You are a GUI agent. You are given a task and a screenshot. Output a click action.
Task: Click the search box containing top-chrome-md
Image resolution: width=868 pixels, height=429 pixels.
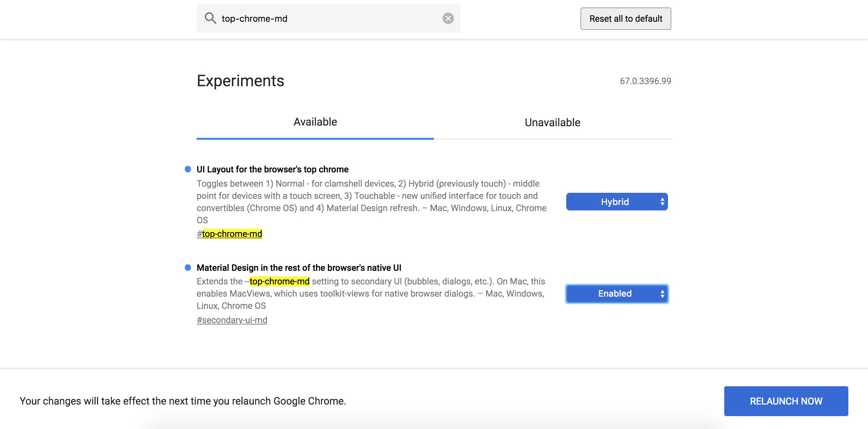click(x=328, y=18)
